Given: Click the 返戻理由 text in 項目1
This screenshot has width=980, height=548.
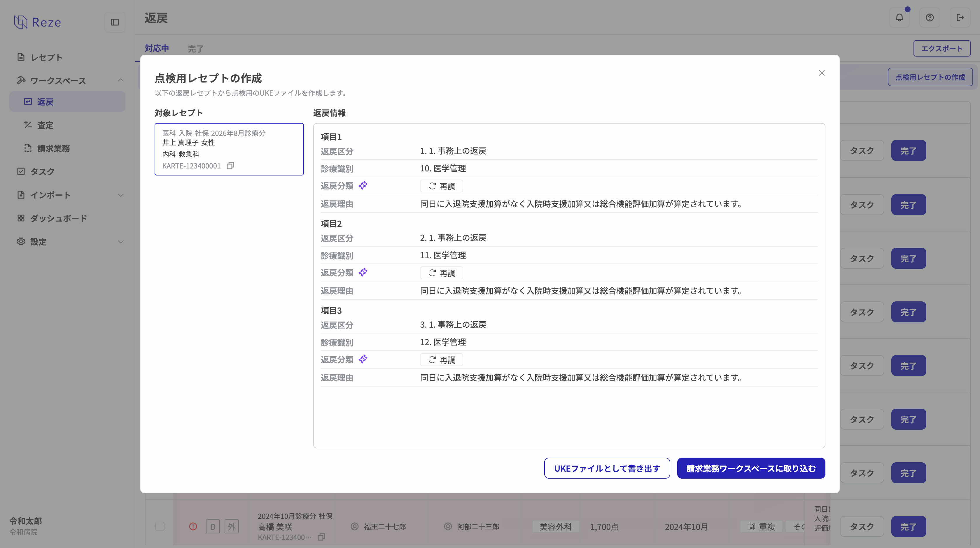Looking at the screenshot, I should [x=581, y=204].
